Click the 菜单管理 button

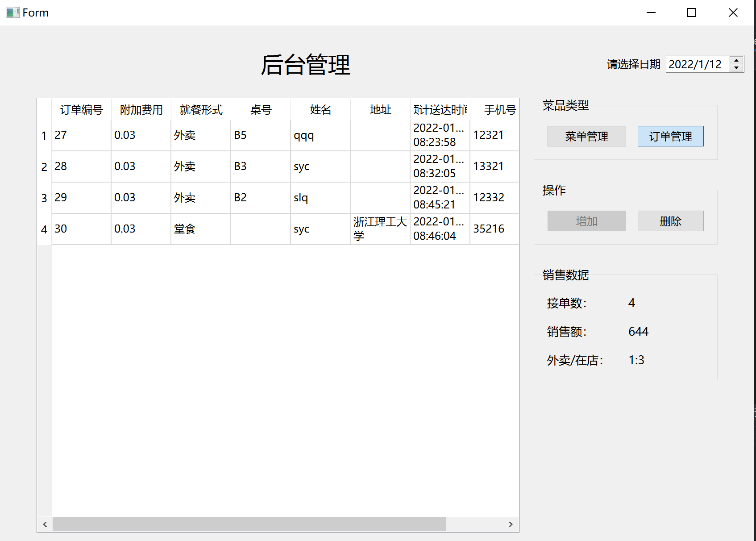pos(586,136)
